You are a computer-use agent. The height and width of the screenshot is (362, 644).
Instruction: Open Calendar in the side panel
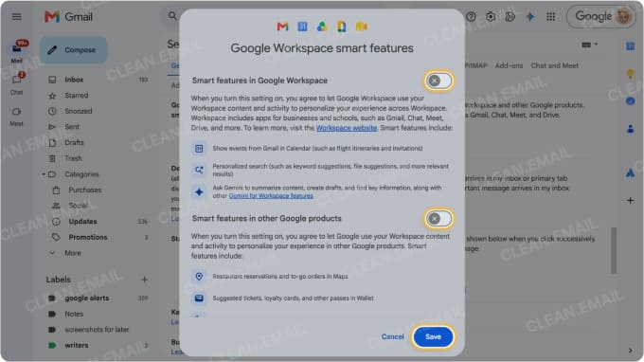tap(630, 46)
